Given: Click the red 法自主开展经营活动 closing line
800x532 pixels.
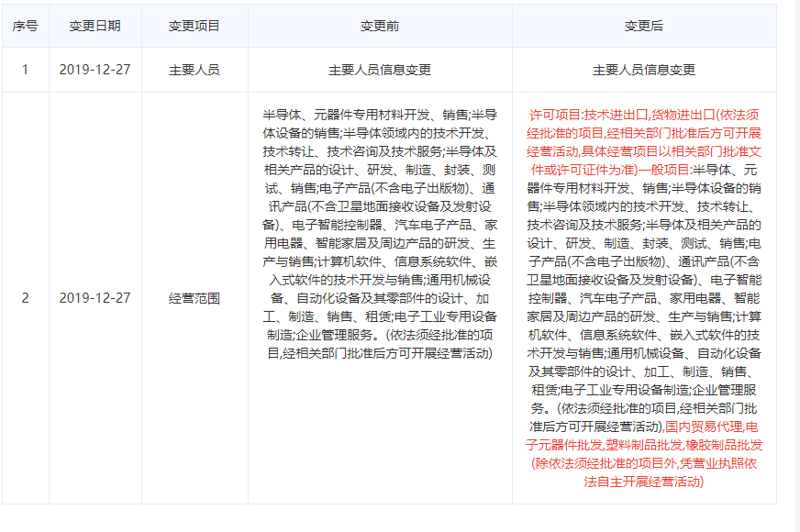Looking at the screenshot, I should click(x=644, y=482).
